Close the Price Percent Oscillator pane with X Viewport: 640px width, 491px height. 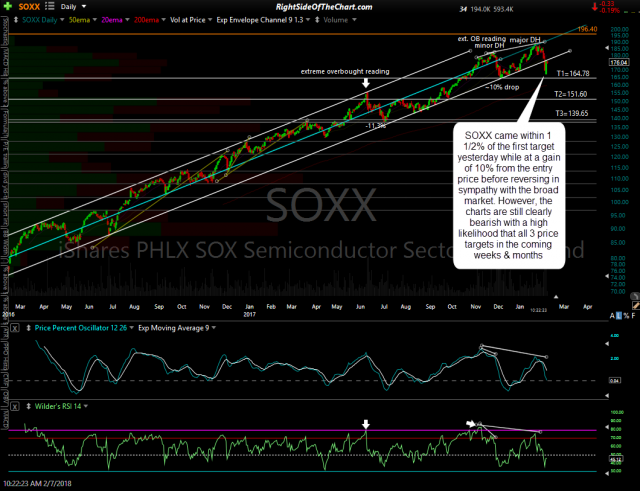tap(15, 328)
